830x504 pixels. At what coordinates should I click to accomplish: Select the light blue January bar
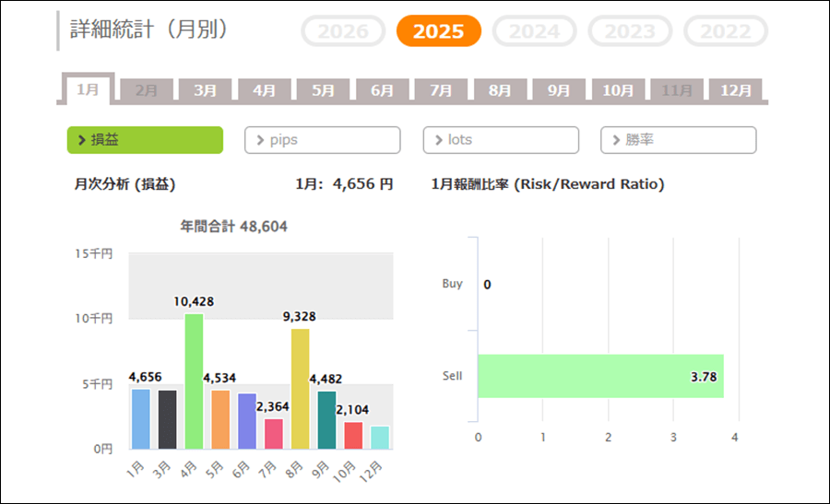click(x=140, y=419)
